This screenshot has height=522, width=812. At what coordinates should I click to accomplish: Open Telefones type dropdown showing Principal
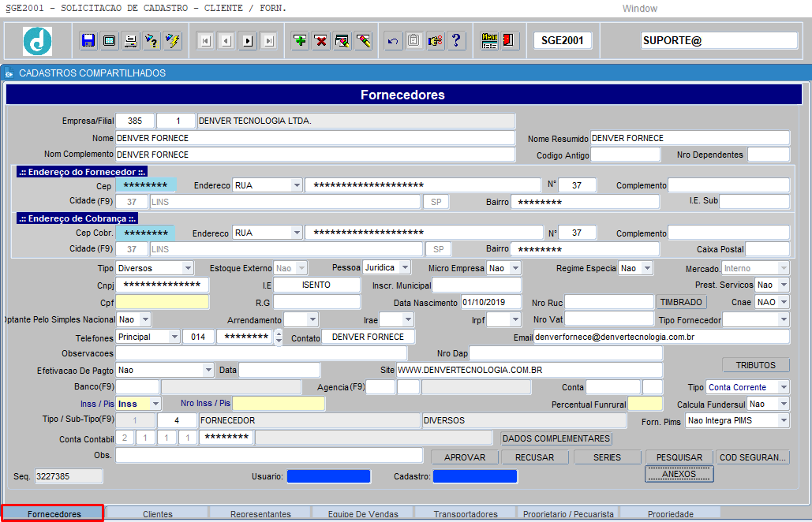point(174,337)
